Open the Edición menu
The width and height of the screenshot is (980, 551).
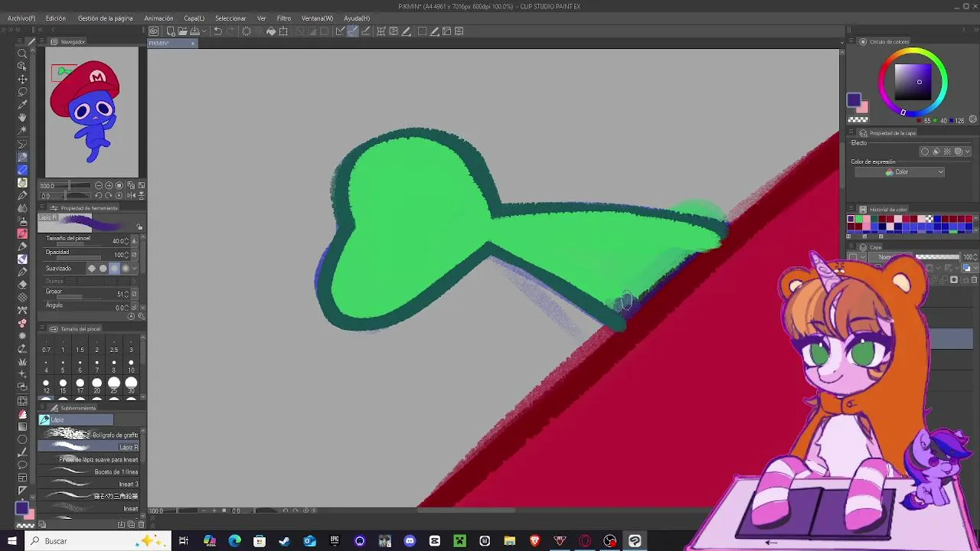point(56,18)
